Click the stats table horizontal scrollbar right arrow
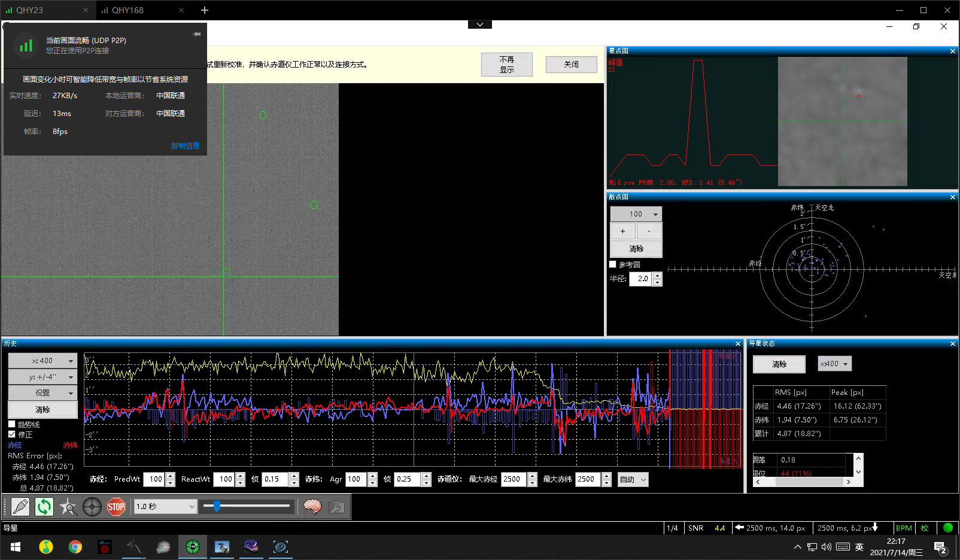Viewport: 960px width, 560px height. (x=848, y=482)
